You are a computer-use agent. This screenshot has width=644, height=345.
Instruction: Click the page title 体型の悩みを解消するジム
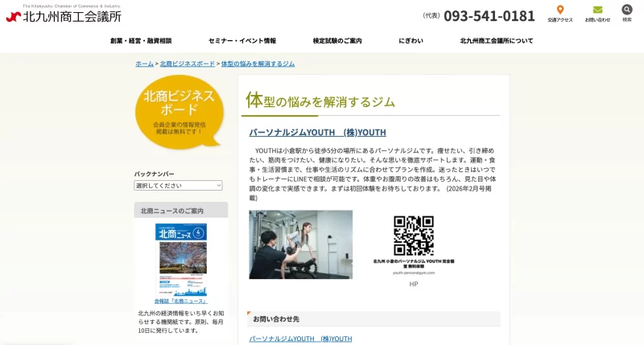pos(320,101)
